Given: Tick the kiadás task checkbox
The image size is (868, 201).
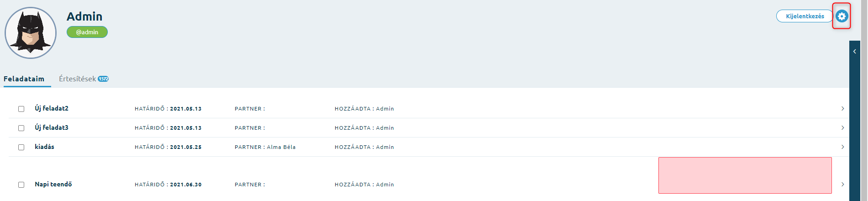Looking at the screenshot, I should 21,147.
